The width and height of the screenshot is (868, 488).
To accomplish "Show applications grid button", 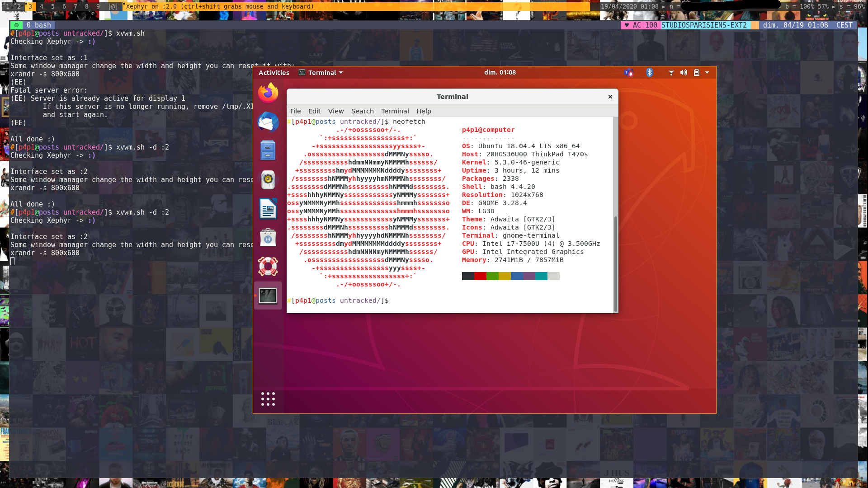I will click(268, 399).
